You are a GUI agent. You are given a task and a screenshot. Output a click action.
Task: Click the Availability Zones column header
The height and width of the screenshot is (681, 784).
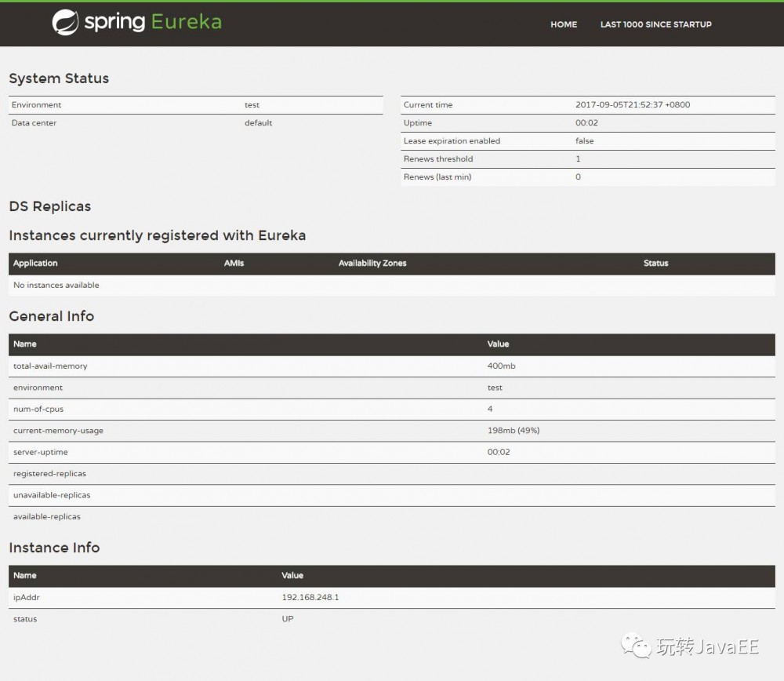(372, 263)
